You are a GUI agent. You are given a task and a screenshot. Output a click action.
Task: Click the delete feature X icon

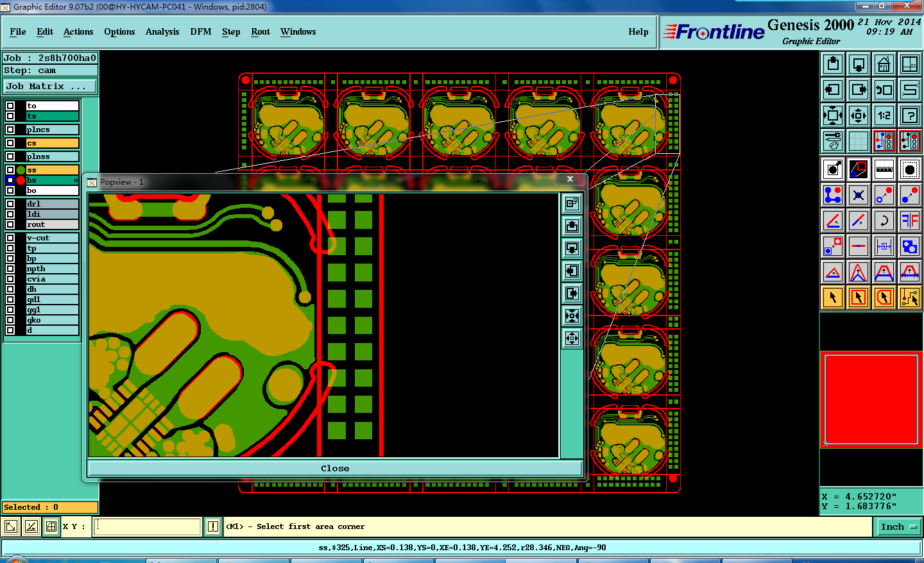point(859,195)
